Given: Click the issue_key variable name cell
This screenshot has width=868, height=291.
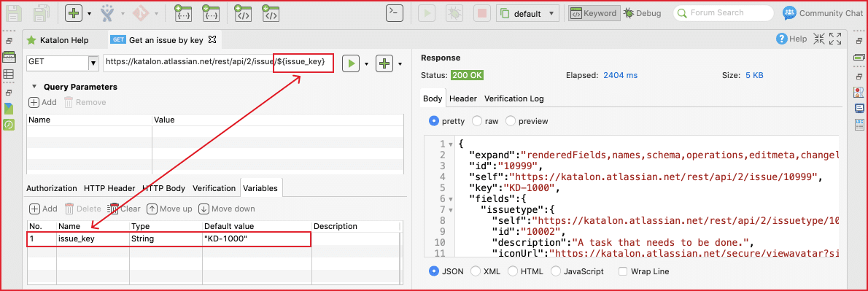Looking at the screenshot, I should pos(93,239).
